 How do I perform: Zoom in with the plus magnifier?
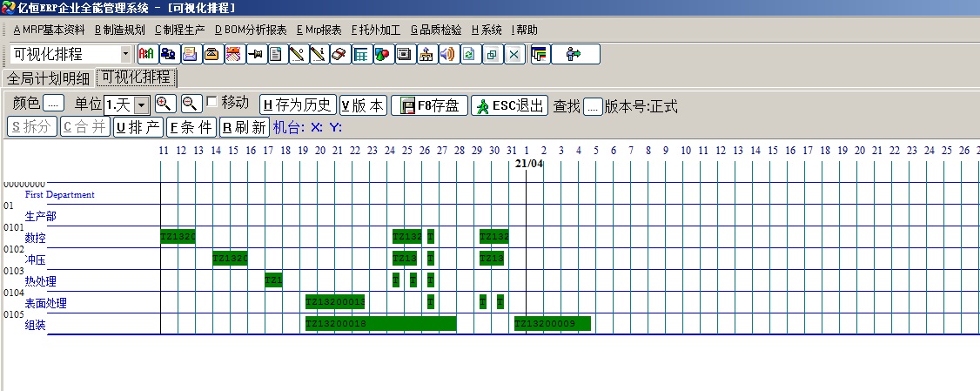[x=165, y=104]
